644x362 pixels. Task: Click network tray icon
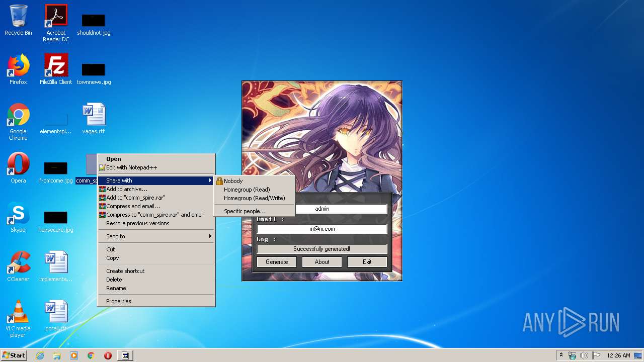(x=572, y=355)
